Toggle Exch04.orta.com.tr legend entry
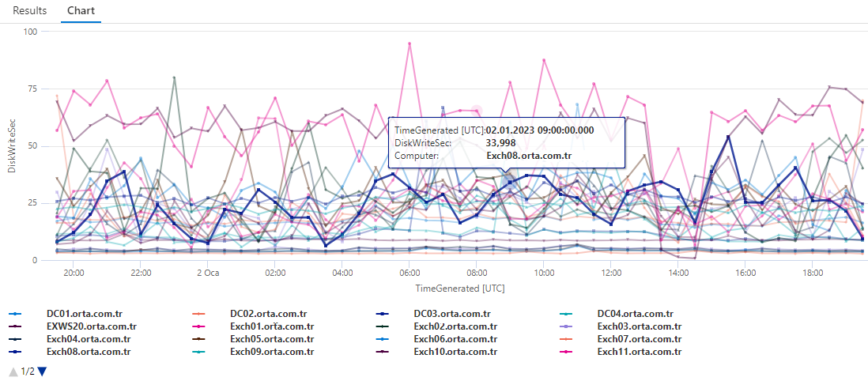Viewport: 868px width, 381px height. (x=89, y=339)
